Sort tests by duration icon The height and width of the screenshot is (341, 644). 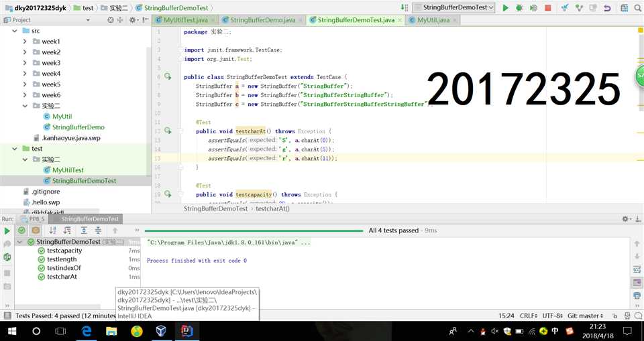pos(67,230)
